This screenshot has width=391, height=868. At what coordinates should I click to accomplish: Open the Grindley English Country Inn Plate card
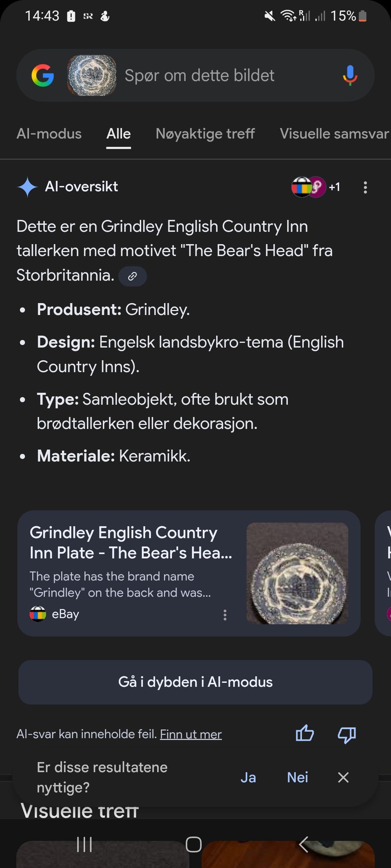pos(130,543)
